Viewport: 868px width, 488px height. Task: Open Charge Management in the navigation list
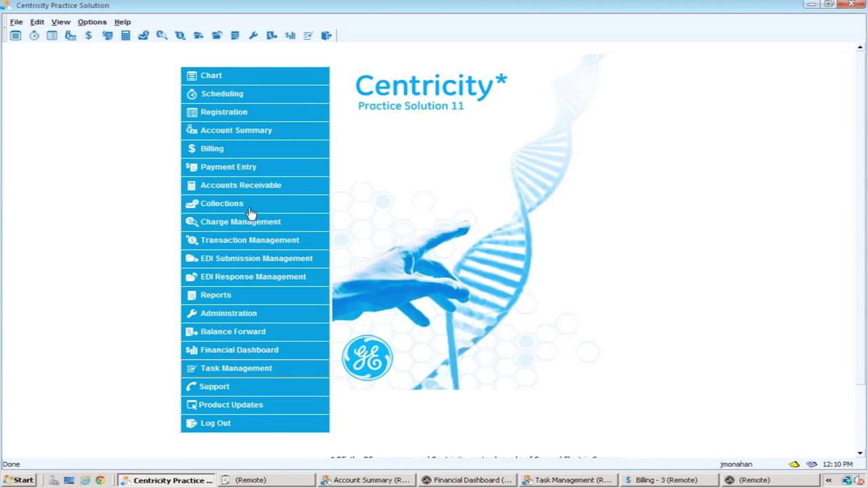point(255,222)
